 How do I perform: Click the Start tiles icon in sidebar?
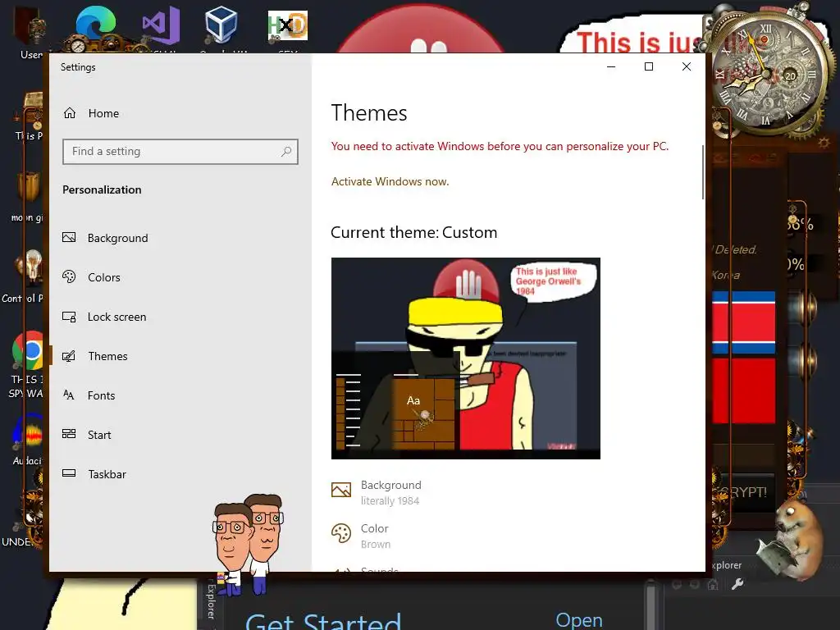[69, 434]
